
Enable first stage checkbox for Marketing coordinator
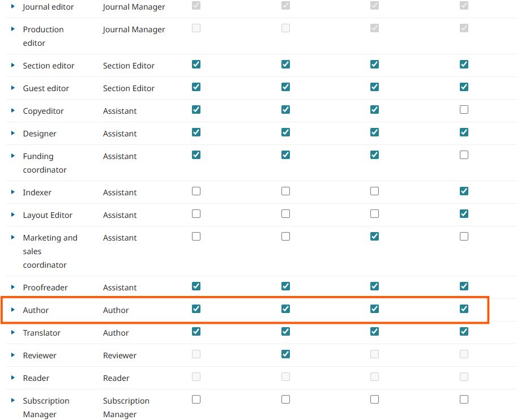pyautogui.click(x=196, y=237)
